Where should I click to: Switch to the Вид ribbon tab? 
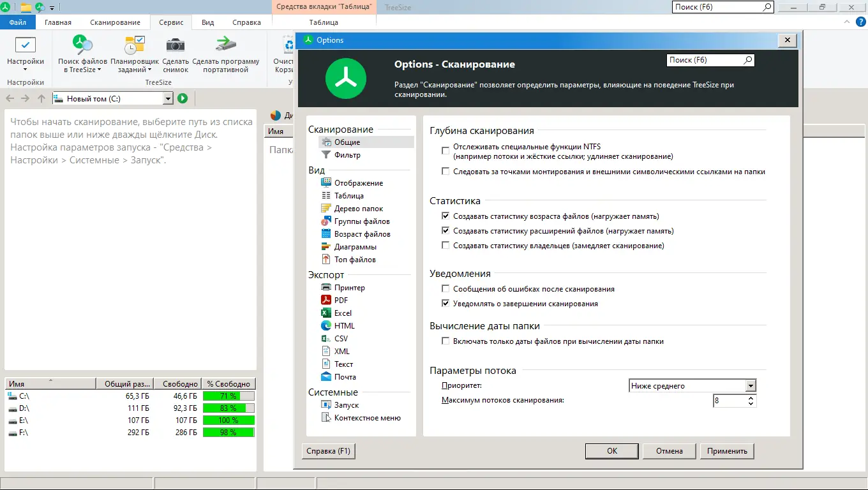click(x=208, y=22)
